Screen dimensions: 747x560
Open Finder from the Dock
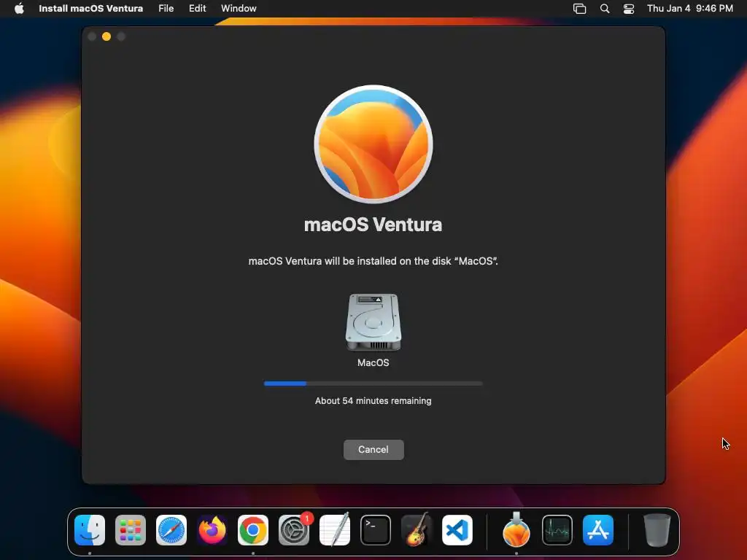pyautogui.click(x=90, y=530)
